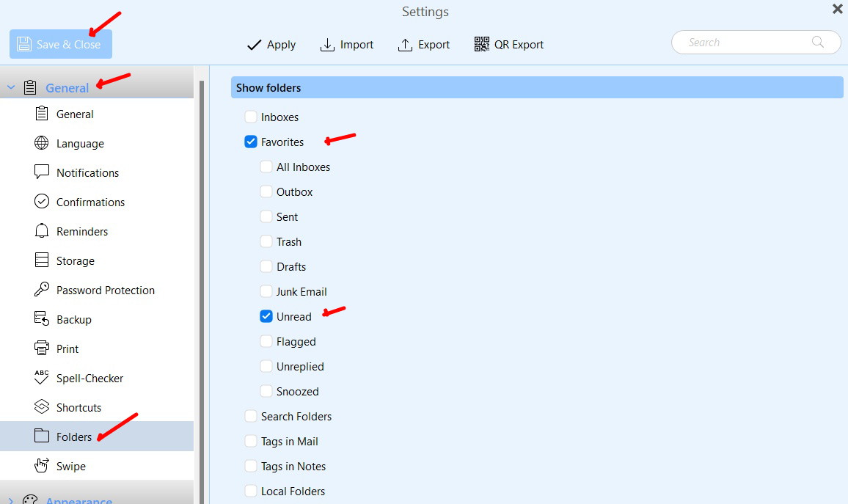Click the General section clipboard icon
This screenshot has height=504, width=848.
(x=30, y=87)
